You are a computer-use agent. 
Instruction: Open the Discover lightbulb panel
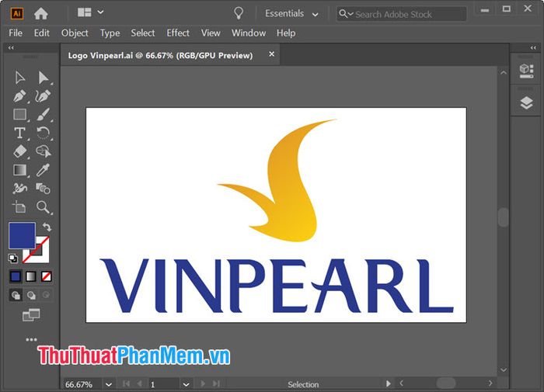(239, 13)
